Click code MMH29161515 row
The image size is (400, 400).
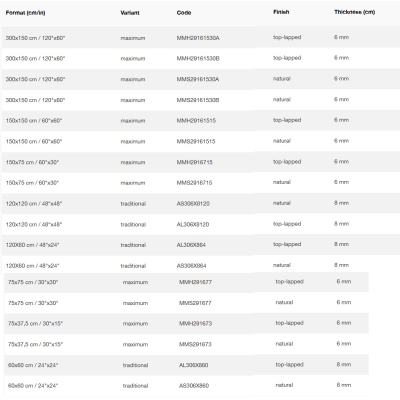[x=201, y=121]
